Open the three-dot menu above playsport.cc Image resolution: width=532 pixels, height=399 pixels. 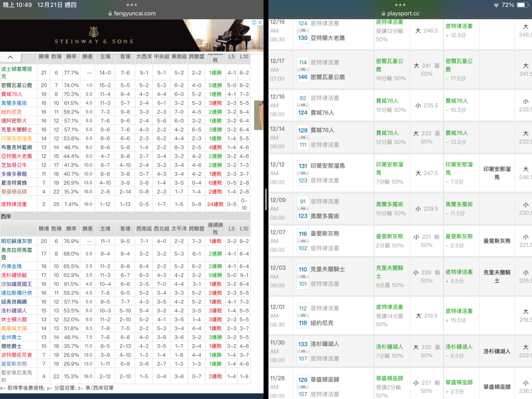(400, 5)
